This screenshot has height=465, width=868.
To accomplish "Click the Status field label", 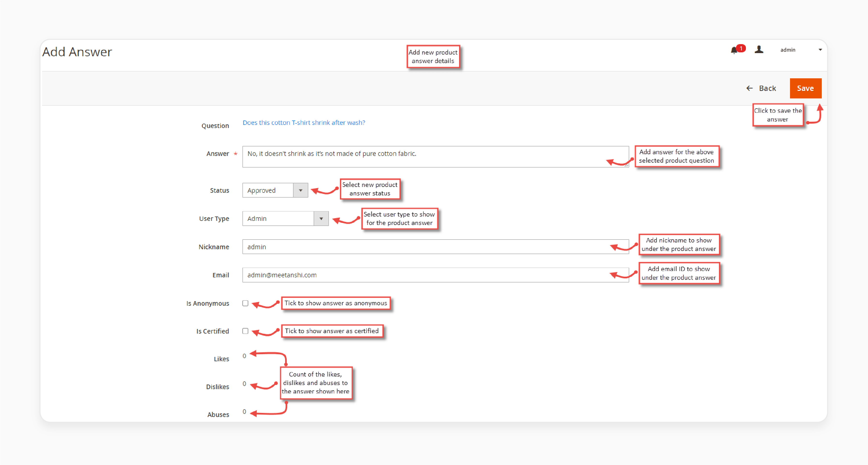I will tap(220, 191).
